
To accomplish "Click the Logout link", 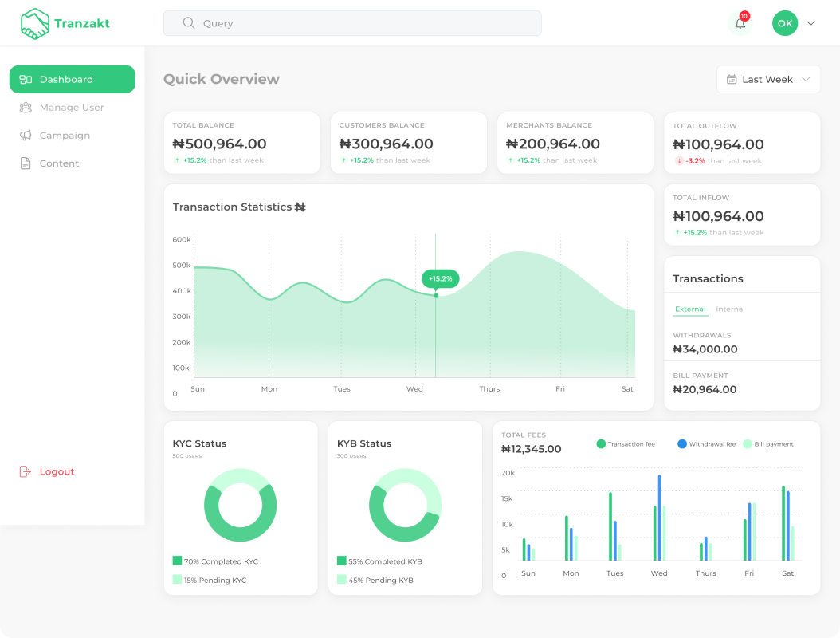I will 57,471.
